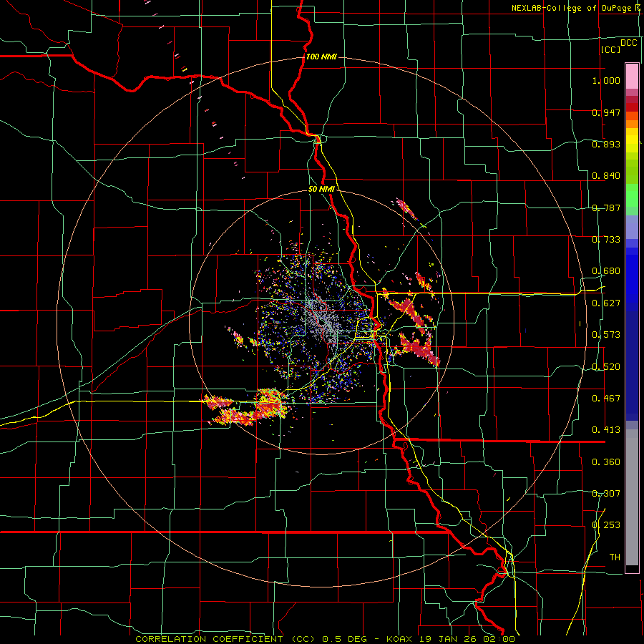Click the 0.680 legend value
This screenshot has width=644, height=644.
point(606,271)
